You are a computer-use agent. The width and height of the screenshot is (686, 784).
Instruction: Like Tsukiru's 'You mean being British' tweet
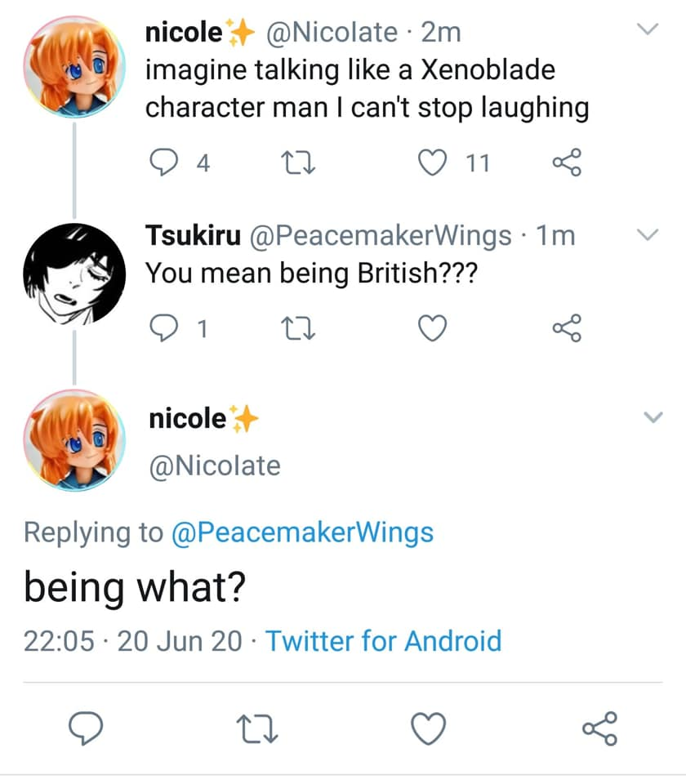click(x=432, y=328)
